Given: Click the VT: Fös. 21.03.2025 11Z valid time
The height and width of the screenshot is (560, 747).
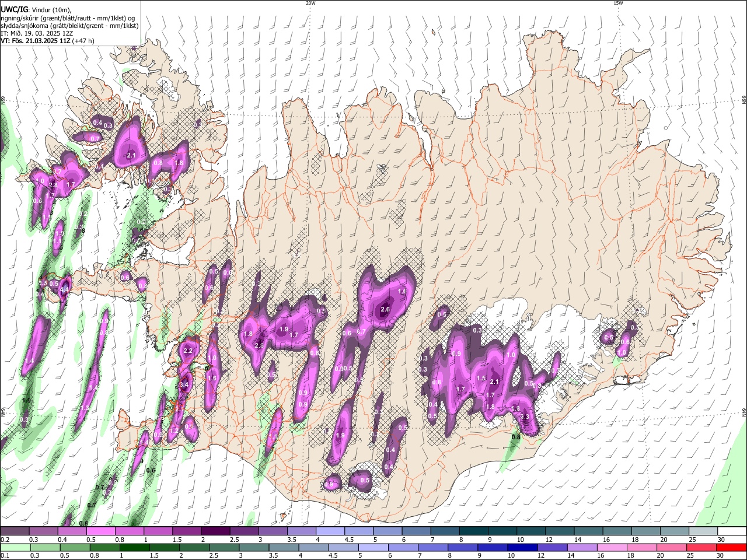Looking at the screenshot, I should [36, 41].
